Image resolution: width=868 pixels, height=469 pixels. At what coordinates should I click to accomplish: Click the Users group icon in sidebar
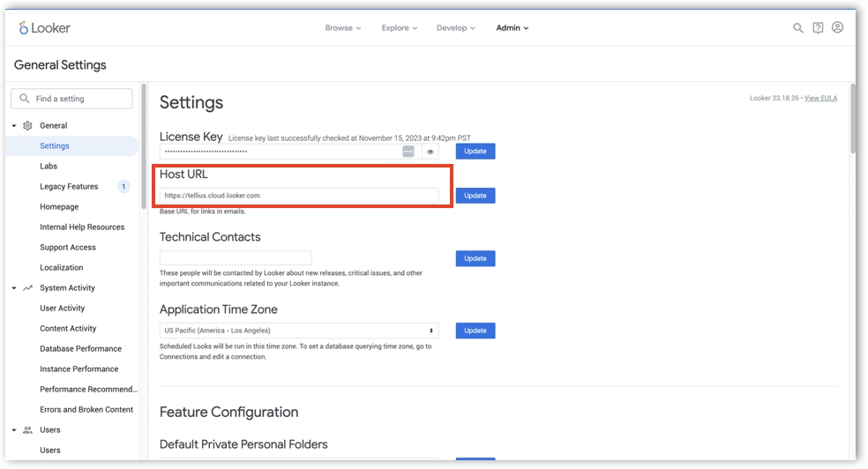point(27,430)
